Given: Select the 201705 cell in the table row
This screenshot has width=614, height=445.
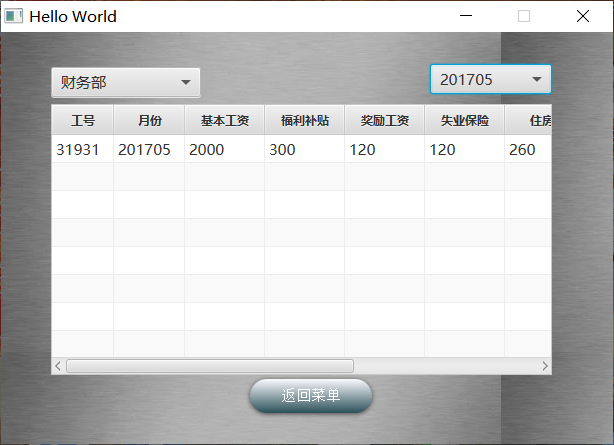Looking at the screenshot, I should tap(145, 150).
